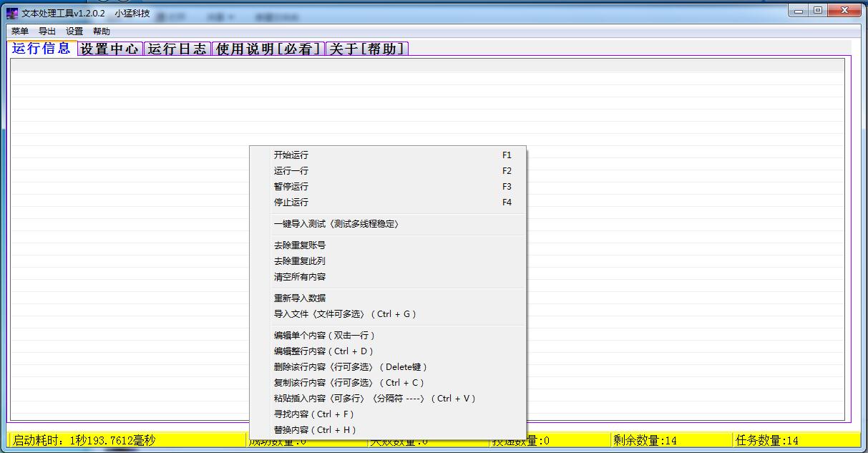The height and width of the screenshot is (453, 868).
Task: Select 寻找内容 (Ctrl + F) entry
Action: [387, 414]
